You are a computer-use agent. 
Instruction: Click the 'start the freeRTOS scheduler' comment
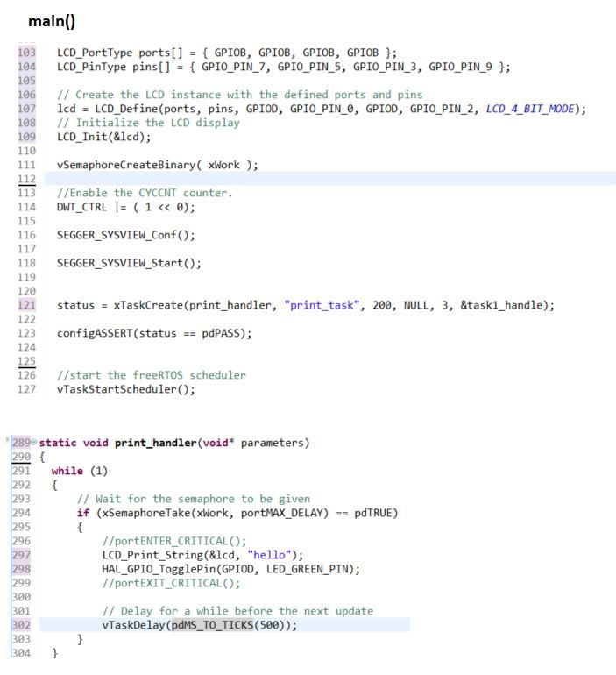(152, 375)
